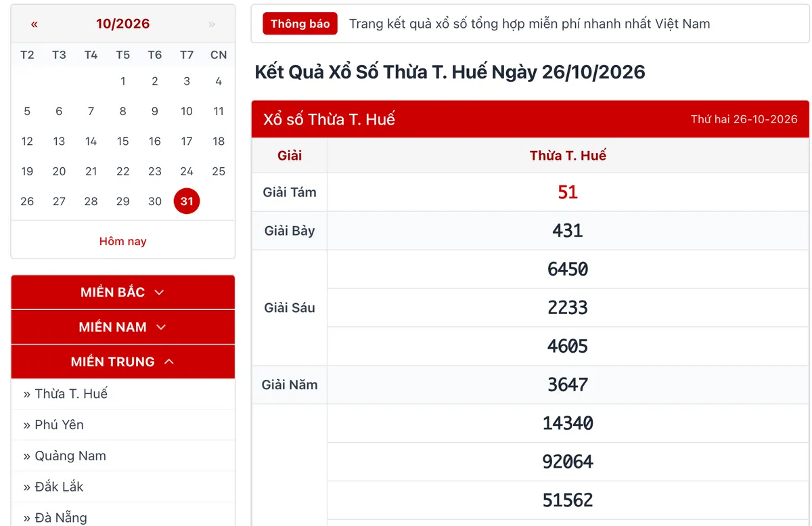Viewport: 812px width, 526px height.
Task: Select day 4 in the calendar
Action: 219,81
